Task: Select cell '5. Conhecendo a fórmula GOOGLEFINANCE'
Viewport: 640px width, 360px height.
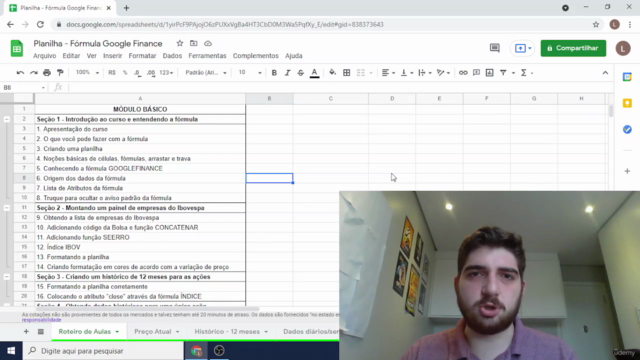Action: [x=140, y=168]
